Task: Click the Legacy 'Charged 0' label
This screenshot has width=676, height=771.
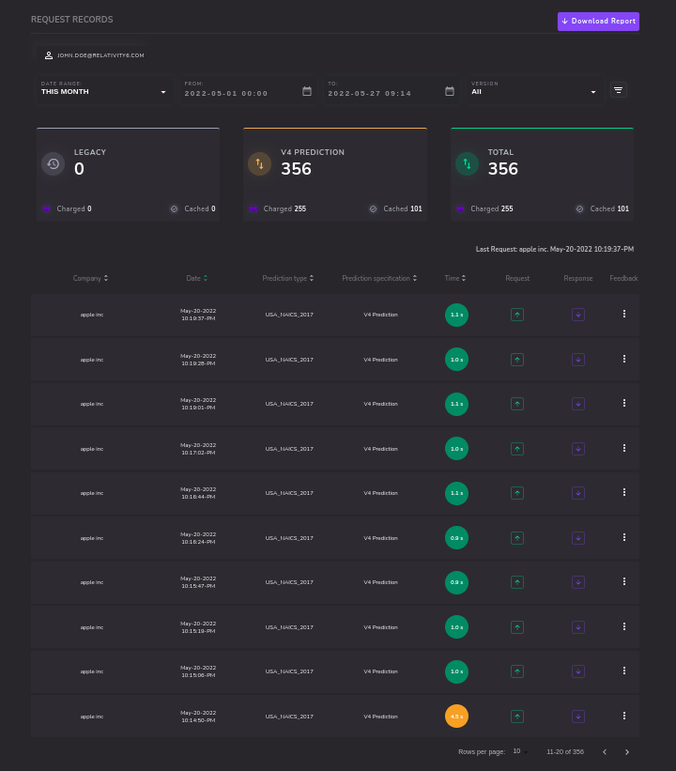Action: (x=74, y=209)
